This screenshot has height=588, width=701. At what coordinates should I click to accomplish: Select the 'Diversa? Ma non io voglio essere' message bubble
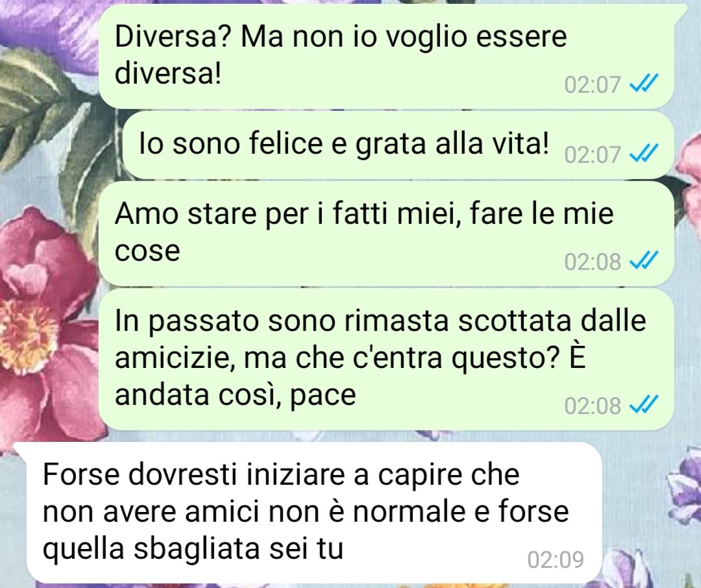click(386, 56)
